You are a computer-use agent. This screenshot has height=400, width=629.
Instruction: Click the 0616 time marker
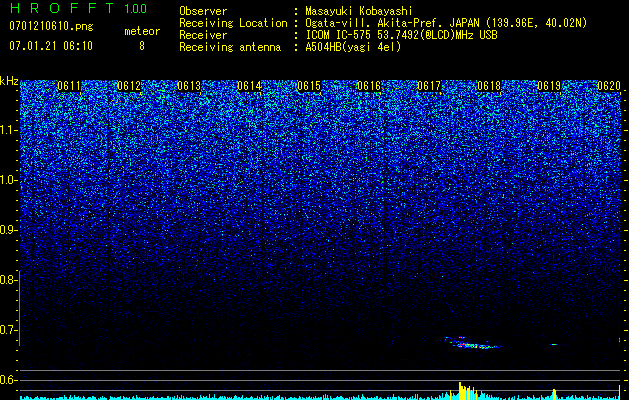click(369, 86)
